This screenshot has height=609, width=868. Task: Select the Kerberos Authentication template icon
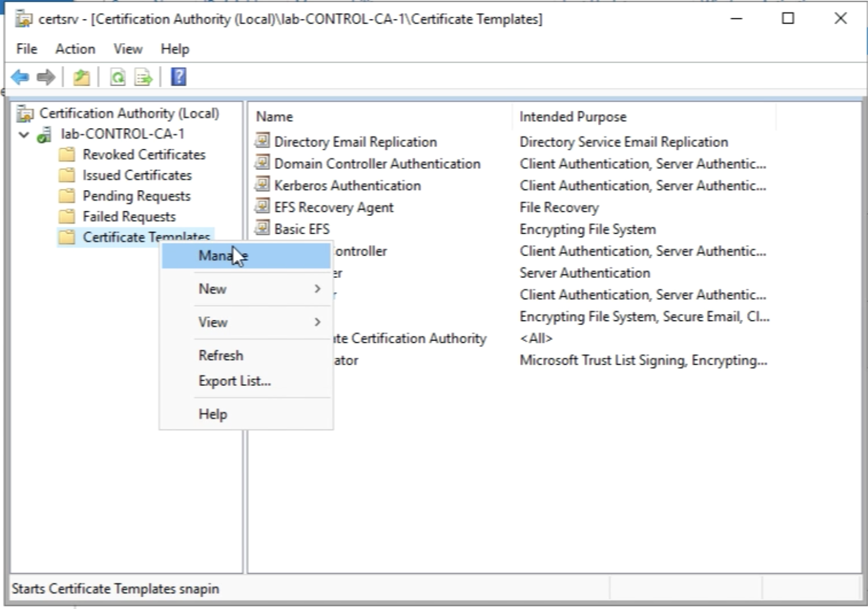[262, 185]
